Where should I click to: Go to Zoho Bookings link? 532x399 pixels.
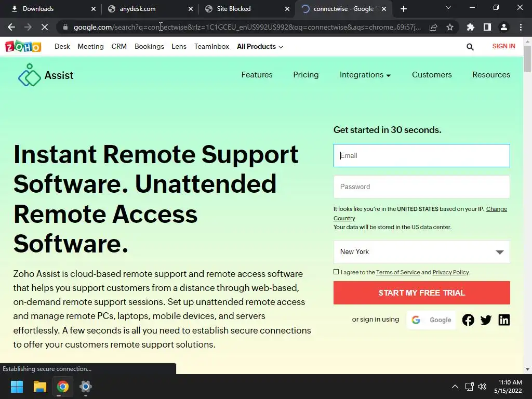pyautogui.click(x=149, y=46)
